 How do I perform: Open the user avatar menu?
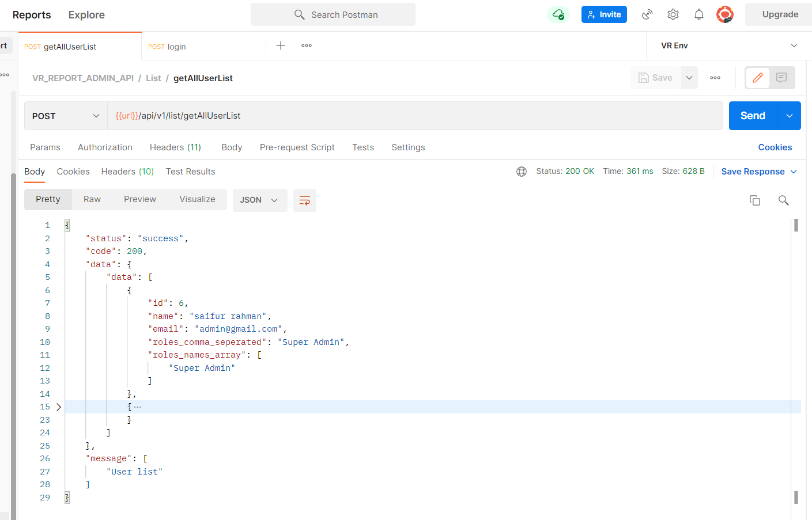tap(725, 14)
